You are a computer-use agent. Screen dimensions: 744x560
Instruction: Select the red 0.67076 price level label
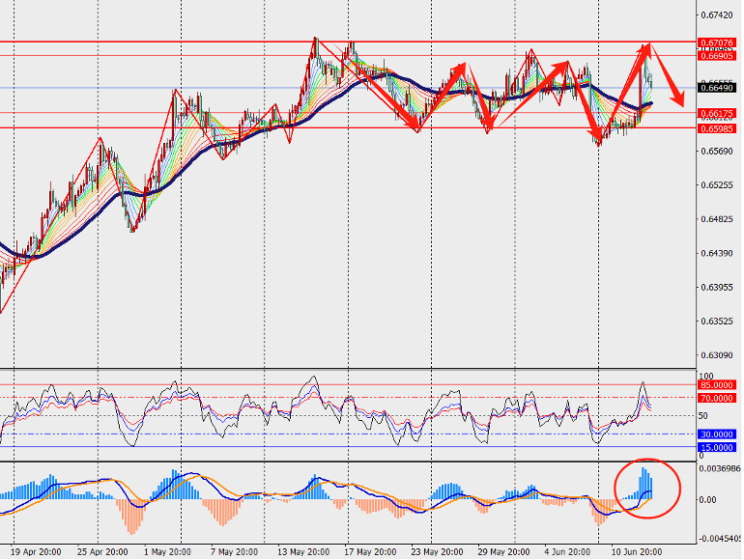click(717, 43)
